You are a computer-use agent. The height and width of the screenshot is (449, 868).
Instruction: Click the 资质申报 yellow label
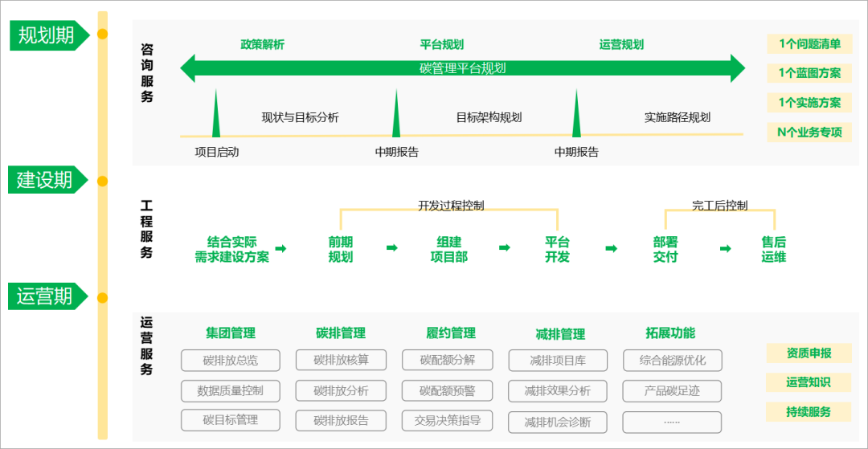point(809,353)
